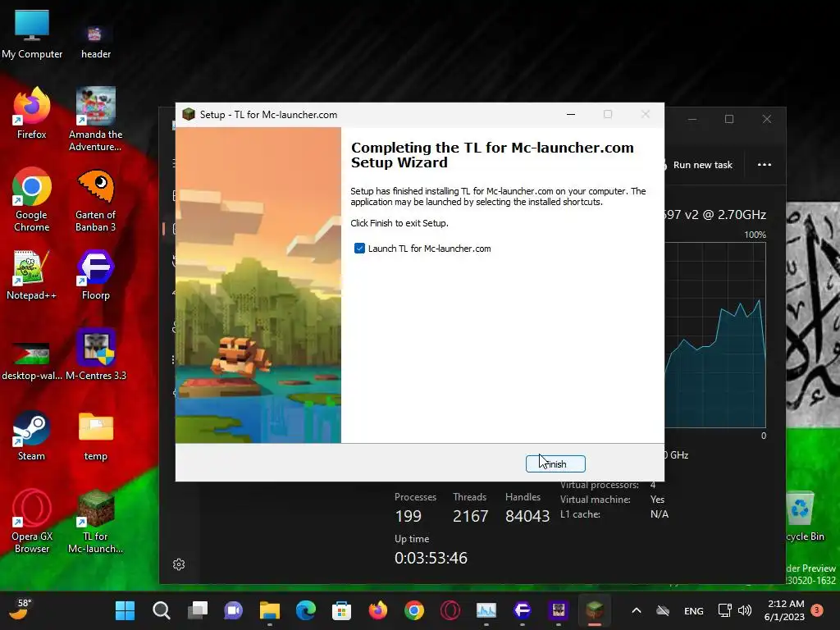Viewport: 840px width, 630px height.
Task: Open clock and date 2:12 AM
Action: point(784,610)
